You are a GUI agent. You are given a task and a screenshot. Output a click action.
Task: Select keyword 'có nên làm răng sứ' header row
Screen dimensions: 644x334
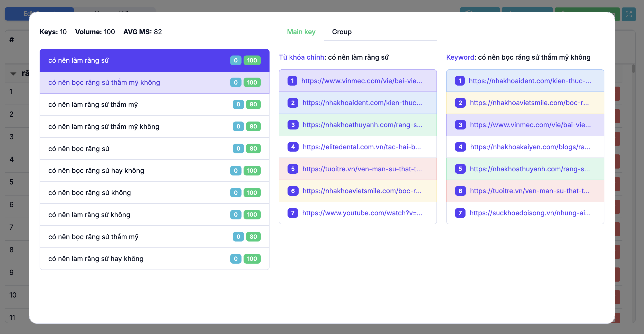(x=154, y=60)
